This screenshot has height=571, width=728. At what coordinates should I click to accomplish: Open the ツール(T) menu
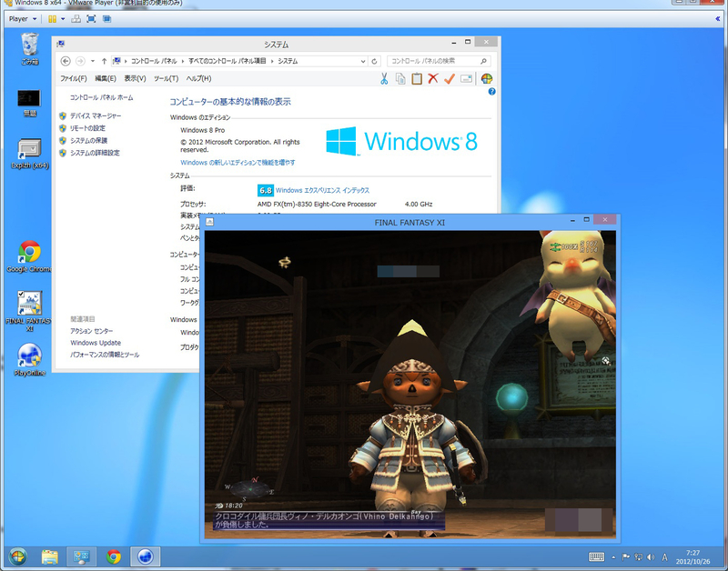166,78
